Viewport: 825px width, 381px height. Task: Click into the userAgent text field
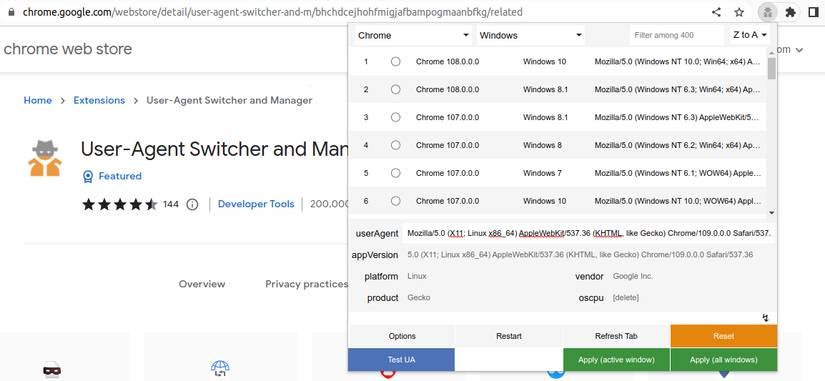tap(589, 233)
